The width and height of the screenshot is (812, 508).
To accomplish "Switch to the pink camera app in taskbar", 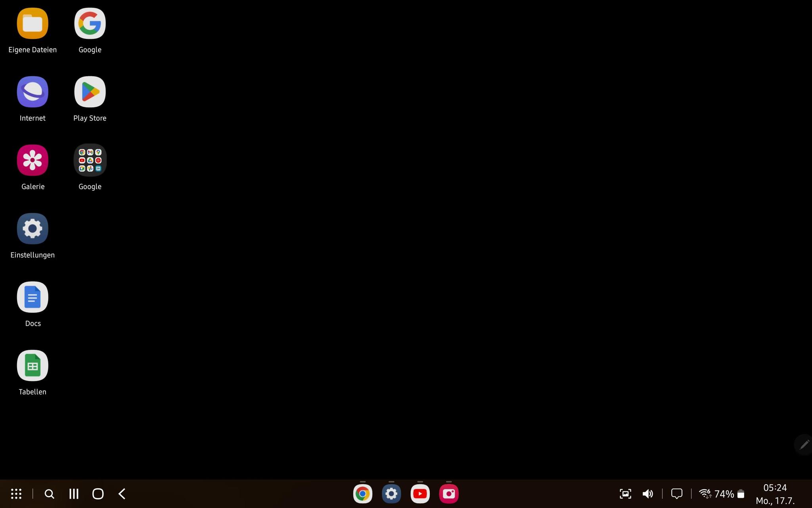I will pyautogui.click(x=449, y=494).
